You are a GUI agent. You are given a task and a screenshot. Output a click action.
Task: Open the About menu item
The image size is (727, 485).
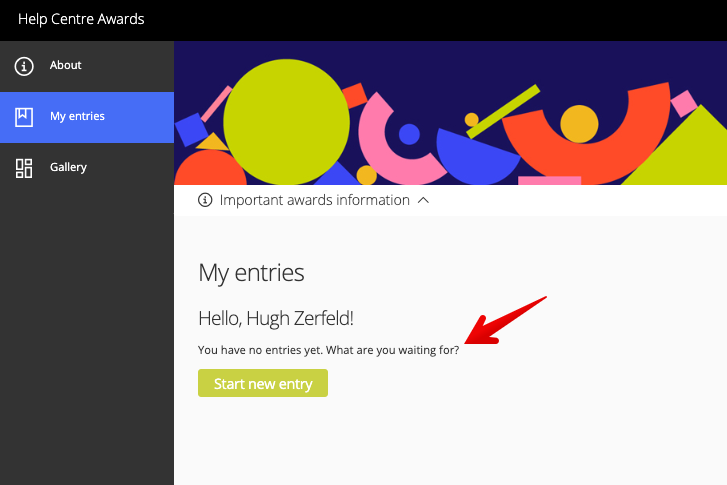[87, 66]
